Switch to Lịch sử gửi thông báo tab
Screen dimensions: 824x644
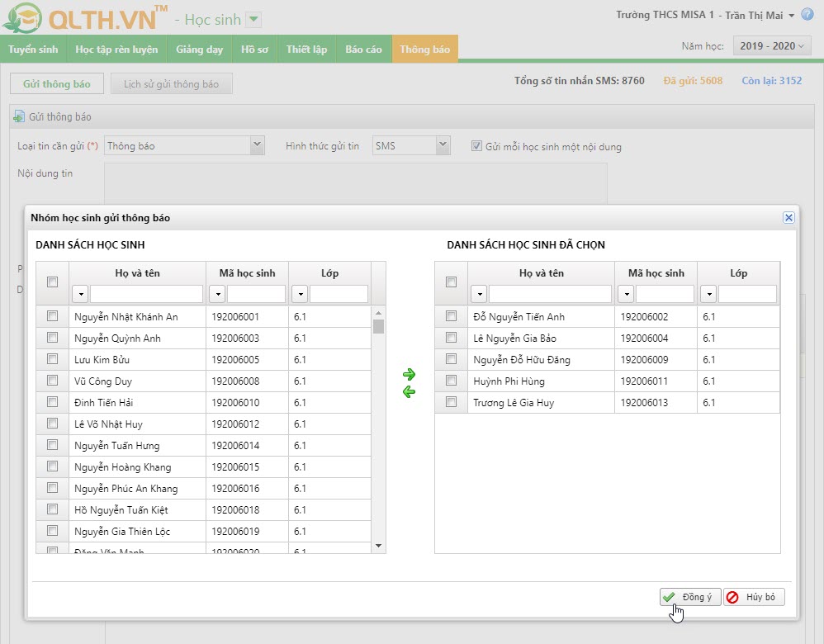pyautogui.click(x=171, y=84)
